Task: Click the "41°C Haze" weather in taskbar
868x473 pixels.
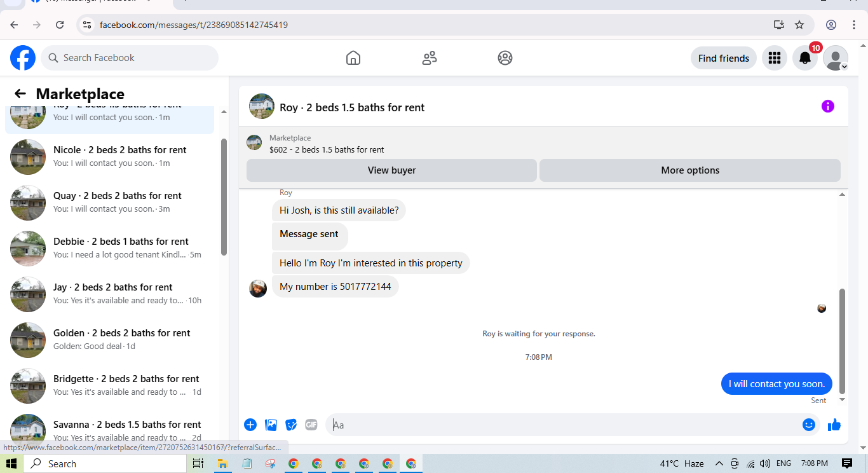Action: pos(682,463)
